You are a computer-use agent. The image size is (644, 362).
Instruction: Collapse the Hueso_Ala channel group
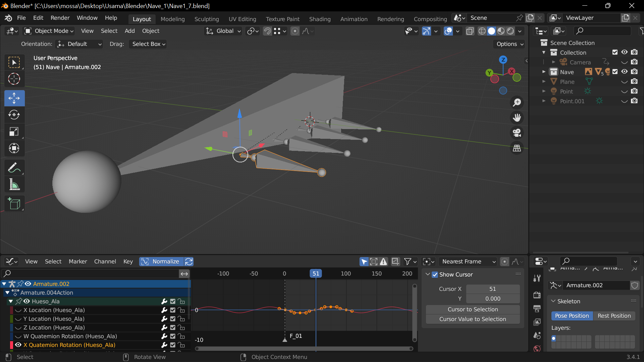point(11,301)
